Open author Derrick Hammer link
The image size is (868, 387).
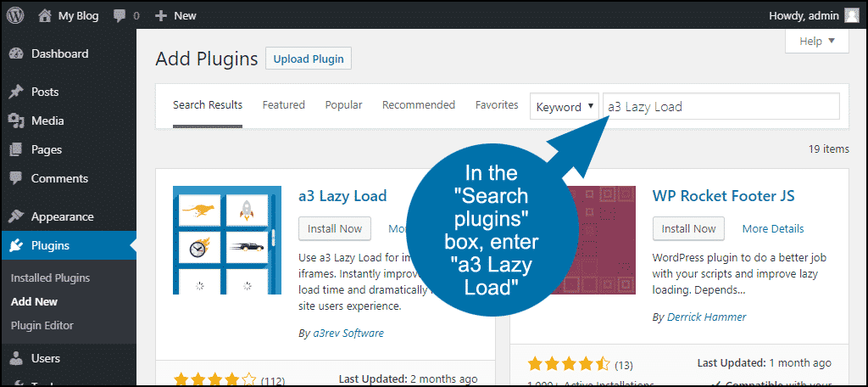[706, 317]
